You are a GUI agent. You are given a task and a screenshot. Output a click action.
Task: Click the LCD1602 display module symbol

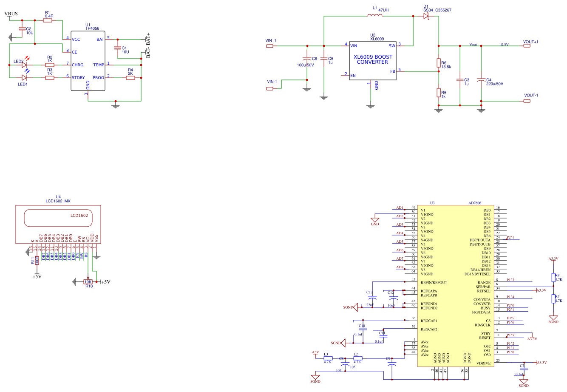tap(58, 224)
